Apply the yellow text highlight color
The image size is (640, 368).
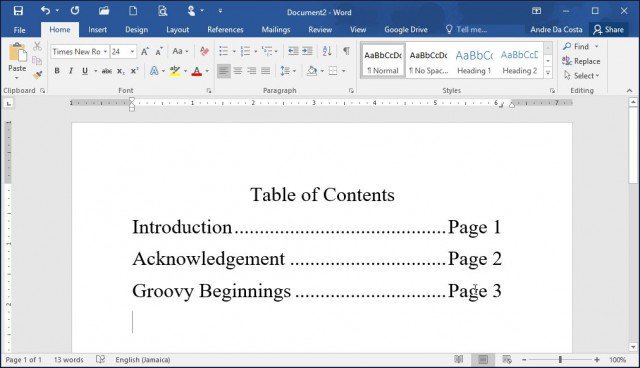[175, 71]
